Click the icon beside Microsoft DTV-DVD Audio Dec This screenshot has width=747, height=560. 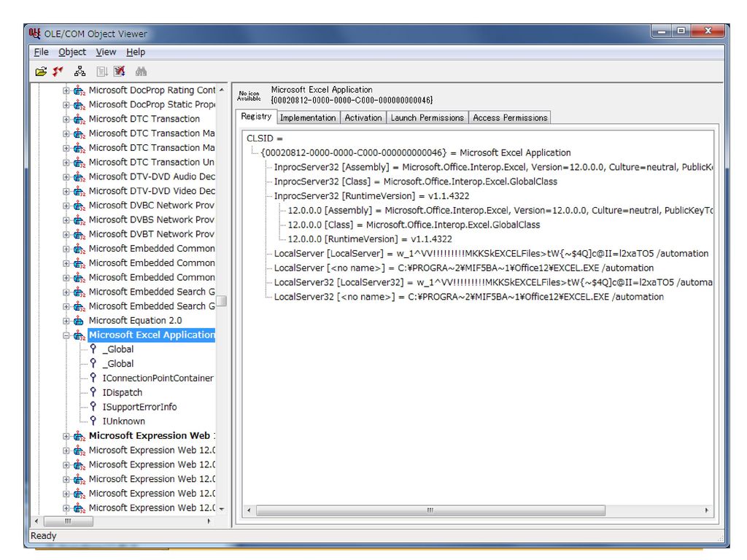point(79,176)
